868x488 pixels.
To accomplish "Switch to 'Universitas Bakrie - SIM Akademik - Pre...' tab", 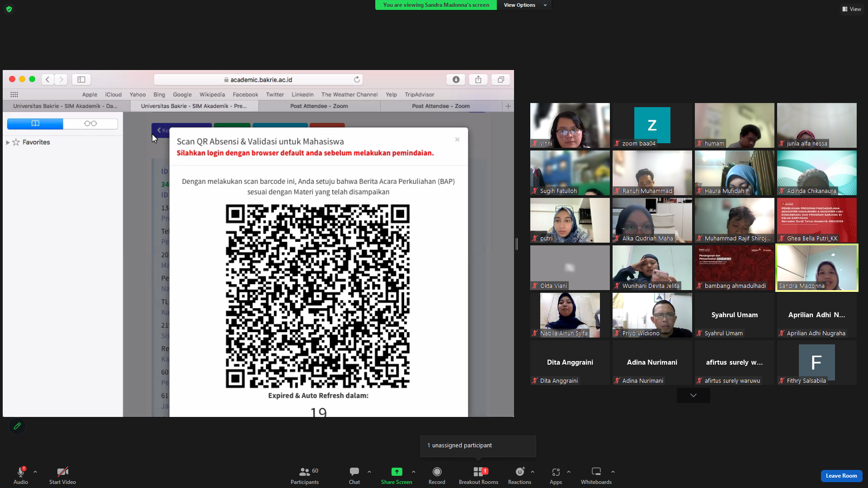I will (194, 106).
